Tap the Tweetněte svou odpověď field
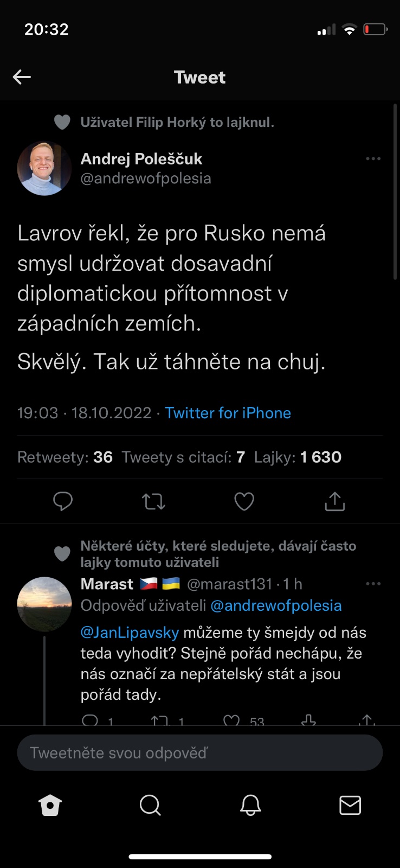The width and height of the screenshot is (400, 868). coord(199,753)
